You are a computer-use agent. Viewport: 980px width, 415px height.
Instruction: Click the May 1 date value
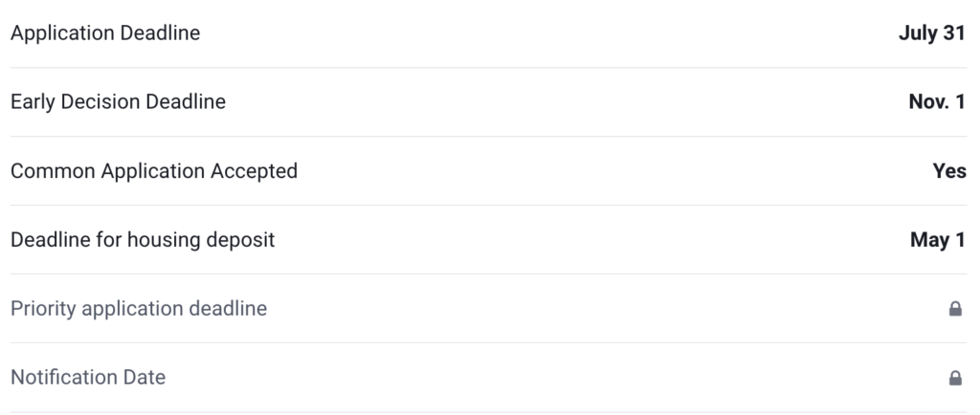tap(938, 240)
